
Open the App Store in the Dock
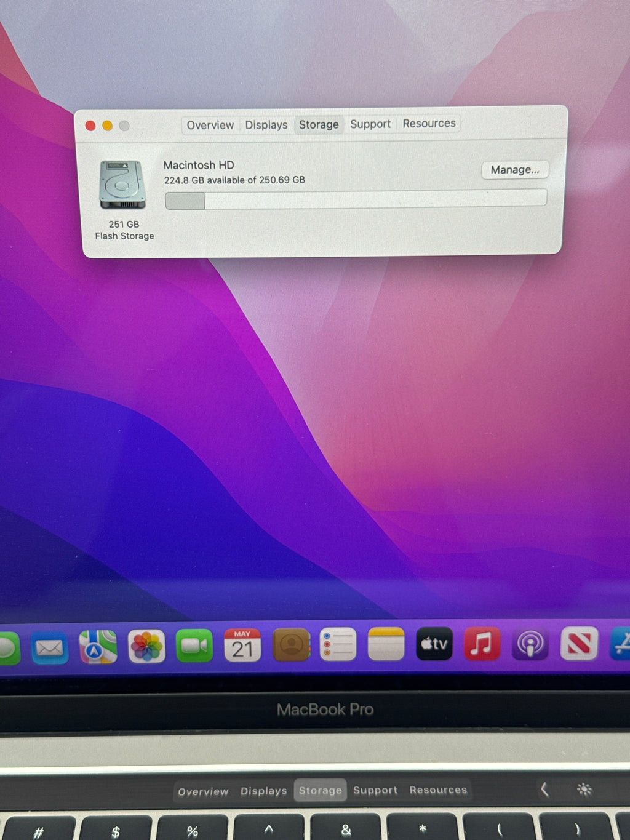(620, 644)
